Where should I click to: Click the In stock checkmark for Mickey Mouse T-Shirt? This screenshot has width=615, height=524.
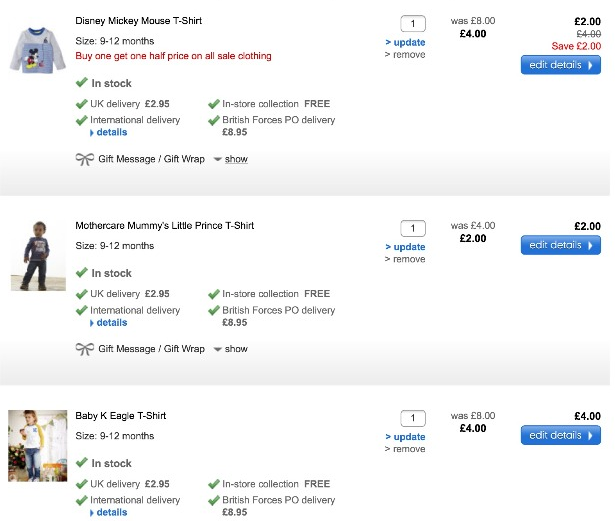[82, 83]
